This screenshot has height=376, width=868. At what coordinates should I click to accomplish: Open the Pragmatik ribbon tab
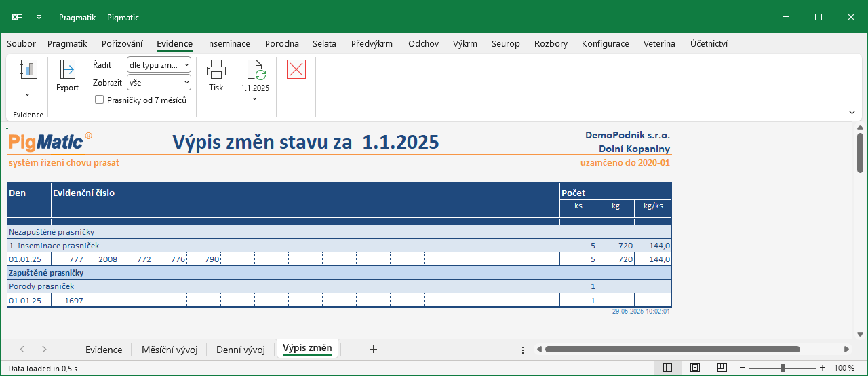[x=67, y=43]
